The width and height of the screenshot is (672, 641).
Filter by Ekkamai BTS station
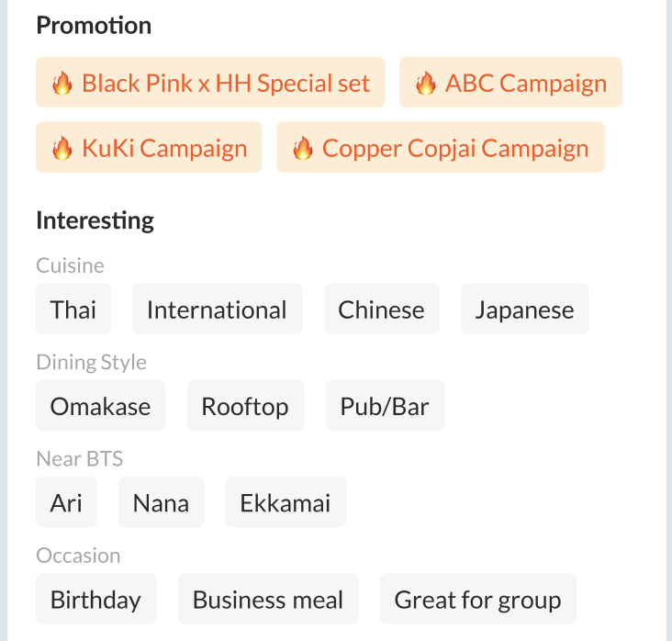click(286, 502)
